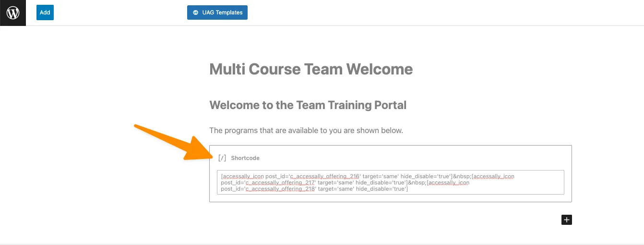Select the Shortcode block label
The height and width of the screenshot is (245, 644).
point(245,158)
